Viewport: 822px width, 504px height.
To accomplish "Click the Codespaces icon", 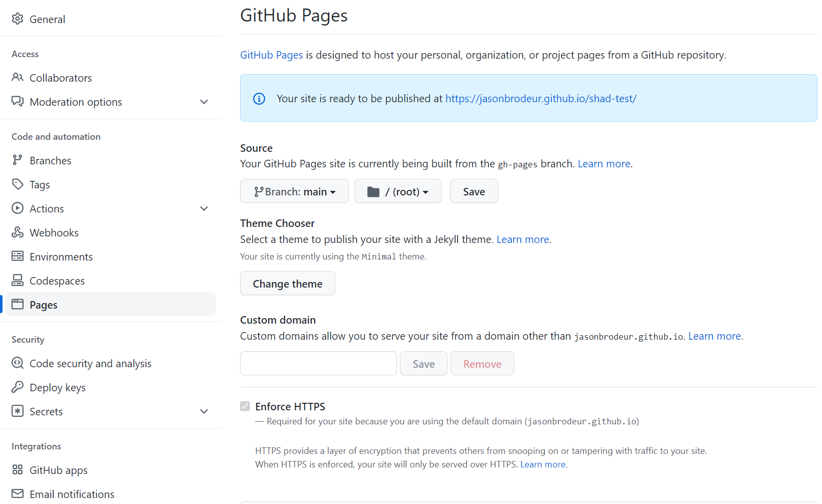I will click(x=18, y=281).
